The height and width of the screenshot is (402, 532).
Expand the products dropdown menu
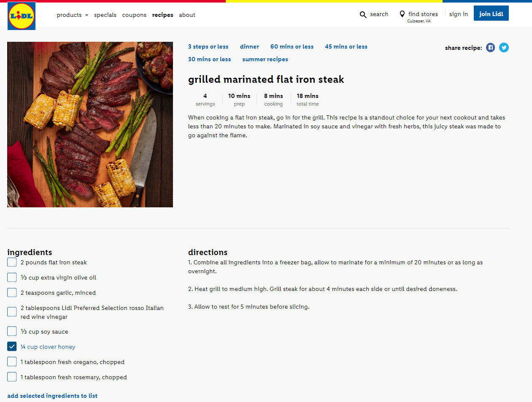72,15
